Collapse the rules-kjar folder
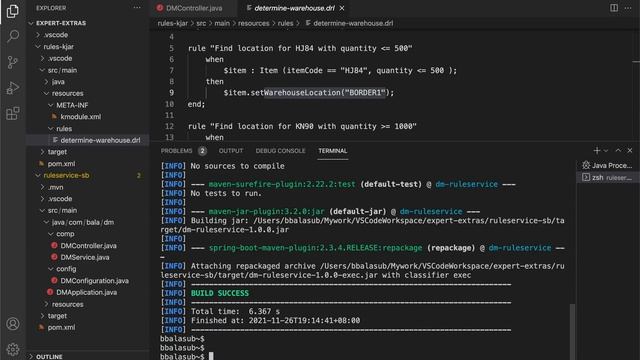 click(x=58, y=47)
